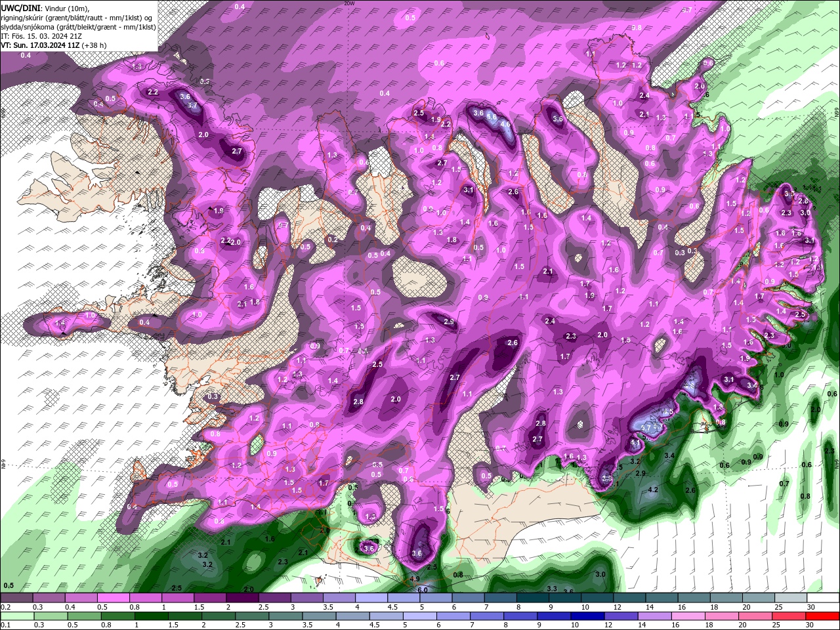
Task: Click the 'rigning/skúrir' legend description line
Action: tap(77, 18)
